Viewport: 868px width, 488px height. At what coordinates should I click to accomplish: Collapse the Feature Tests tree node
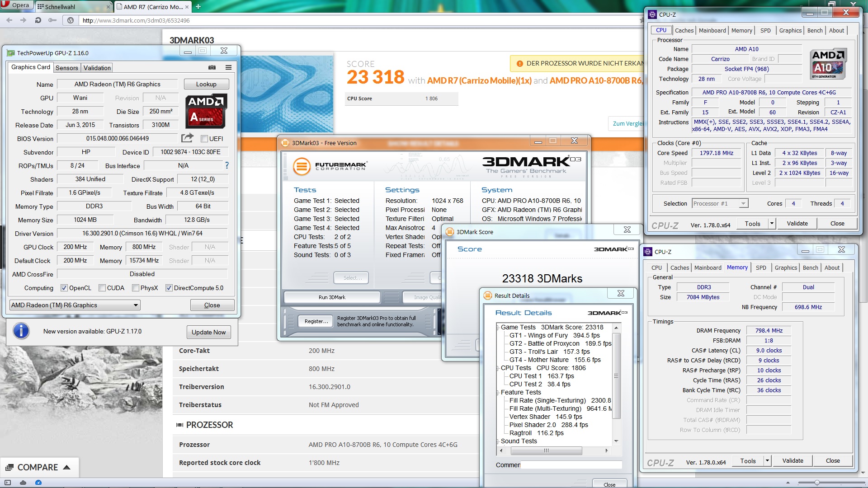click(x=498, y=393)
